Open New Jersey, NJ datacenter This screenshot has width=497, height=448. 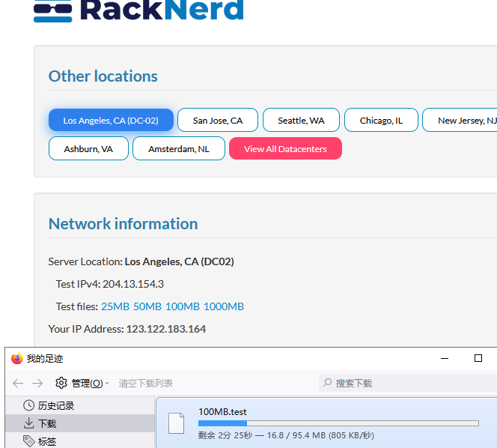pyautogui.click(x=460, y=120)
